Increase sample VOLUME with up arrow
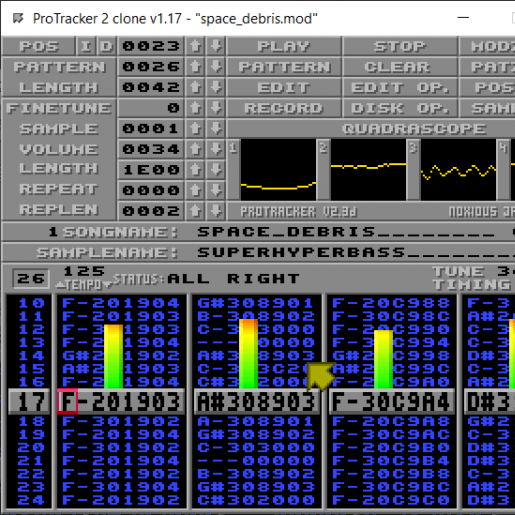The height and width of the screenshot is (515, 515). [x=195, y=149]
